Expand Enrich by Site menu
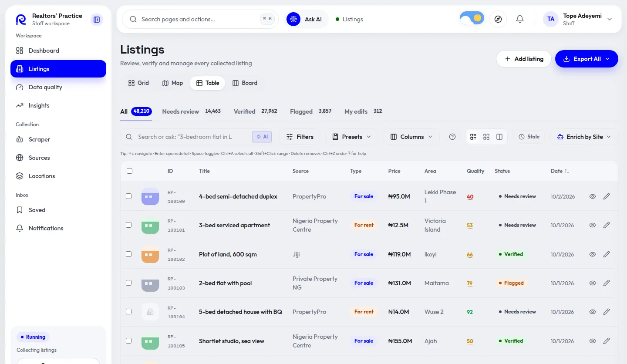The image size is (627, 364). point(584,137)
